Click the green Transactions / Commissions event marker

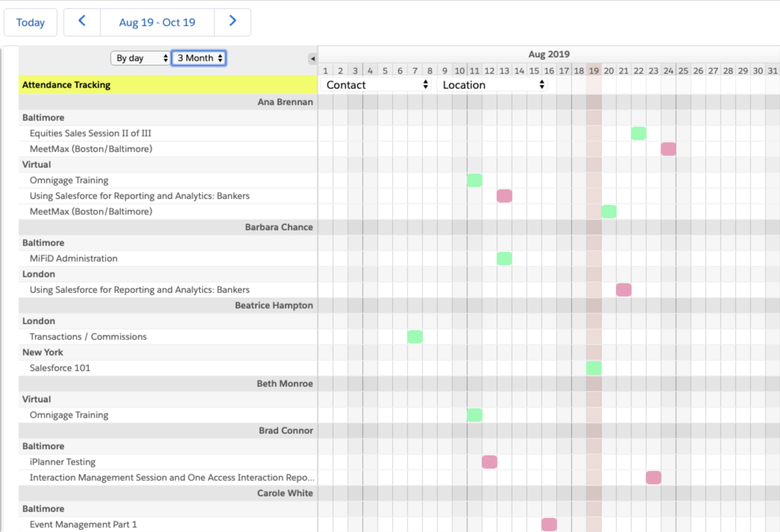pos(415,336)
